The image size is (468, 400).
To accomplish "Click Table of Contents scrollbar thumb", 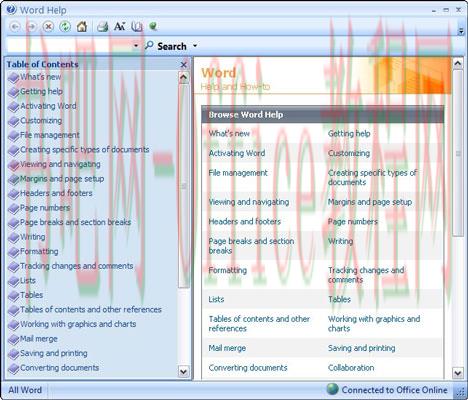I will click(x=184, y=186).
